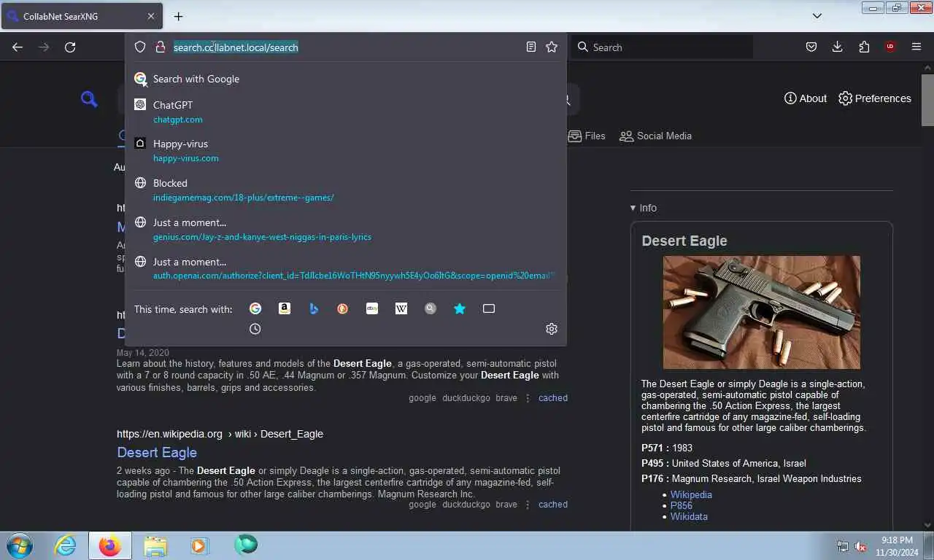Select Firefox in the taskbar
This screenshot has height=560, width=934.
point(110,545)
